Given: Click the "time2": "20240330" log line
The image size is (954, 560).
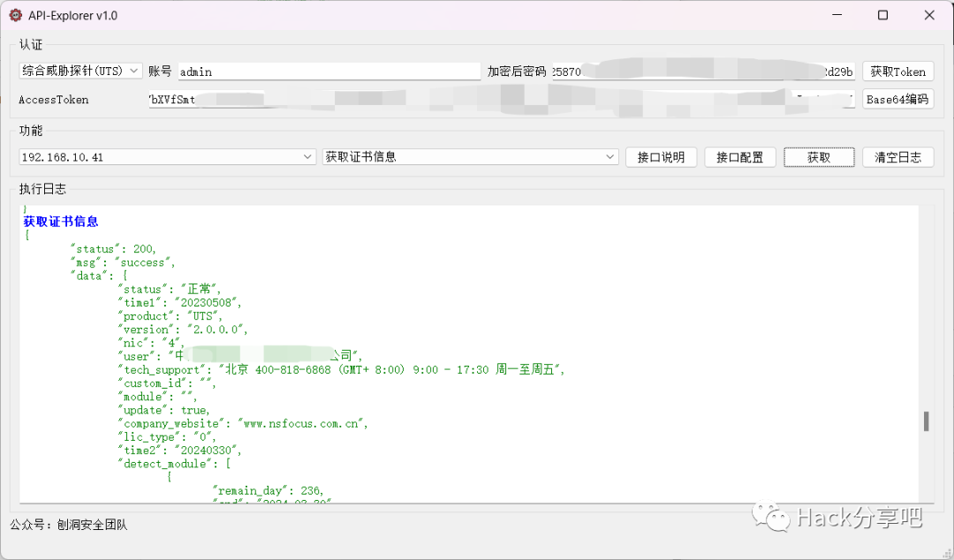Looking at the screenshot, I should click(179, 450).
